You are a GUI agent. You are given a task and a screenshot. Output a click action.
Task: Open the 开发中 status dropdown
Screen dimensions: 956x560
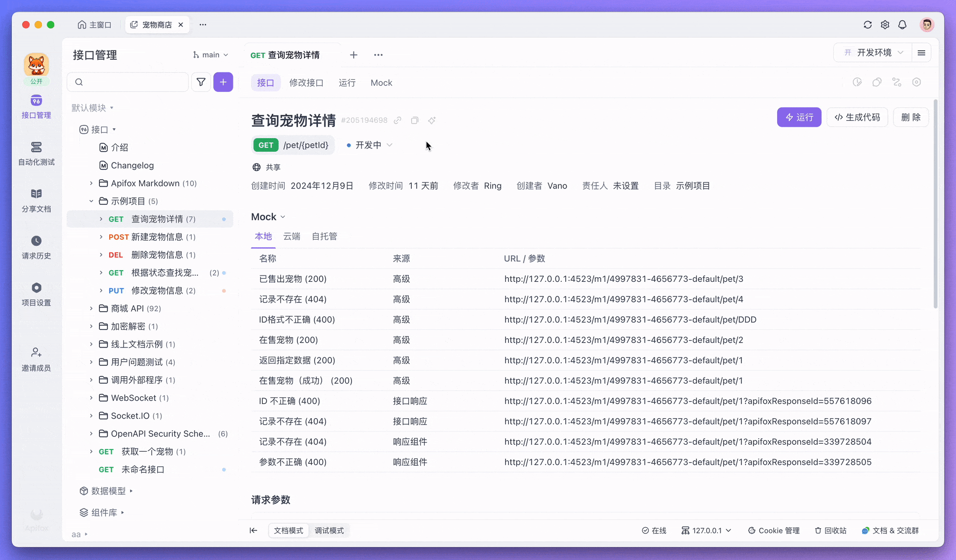[x=369, y=145]
